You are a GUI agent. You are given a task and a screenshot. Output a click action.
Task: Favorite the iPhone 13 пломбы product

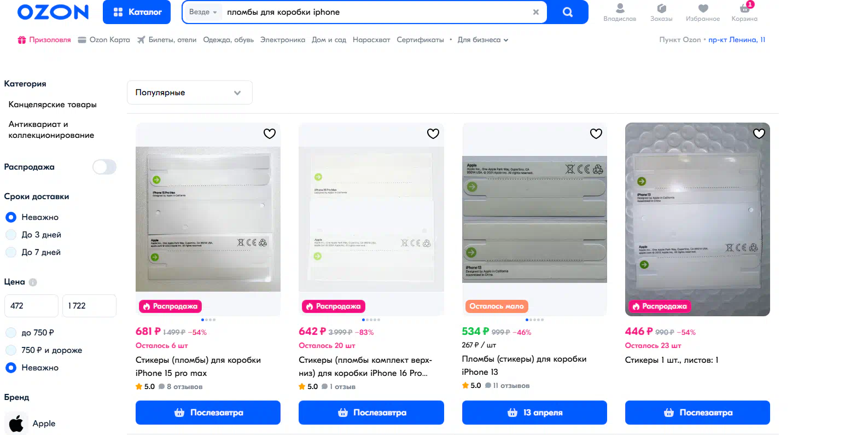596,134
